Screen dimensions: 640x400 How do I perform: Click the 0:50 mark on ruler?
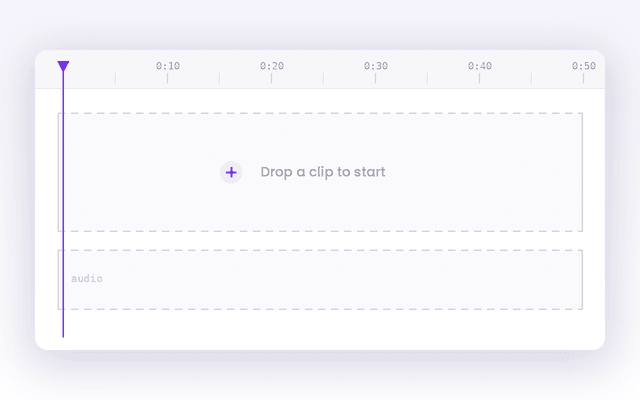click(584, 78)
